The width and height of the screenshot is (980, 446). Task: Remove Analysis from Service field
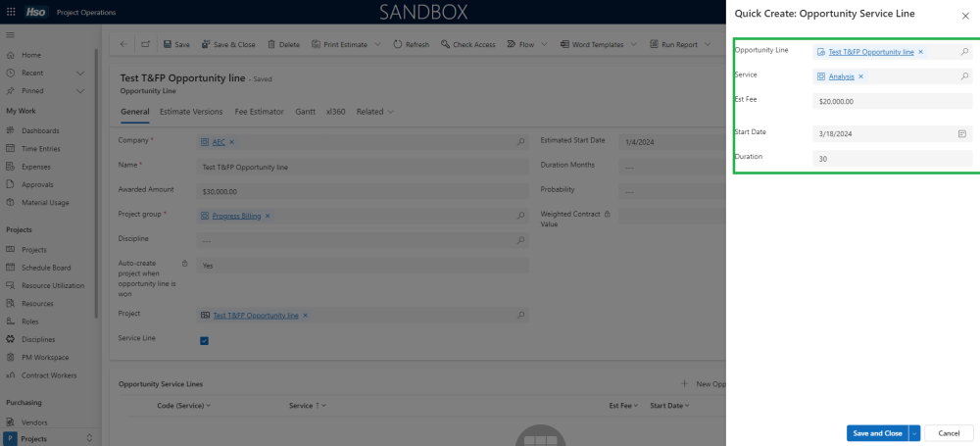[x=860, y=76]
